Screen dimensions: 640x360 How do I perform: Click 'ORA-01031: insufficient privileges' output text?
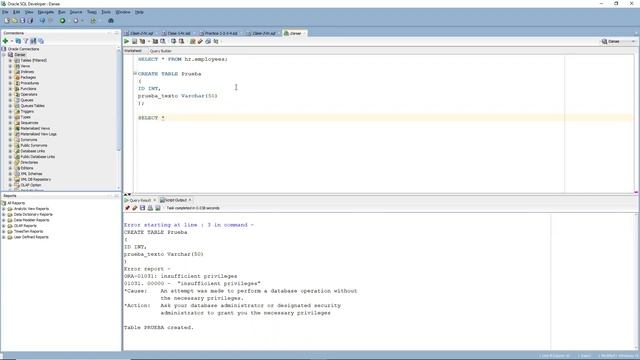point(180,276)
